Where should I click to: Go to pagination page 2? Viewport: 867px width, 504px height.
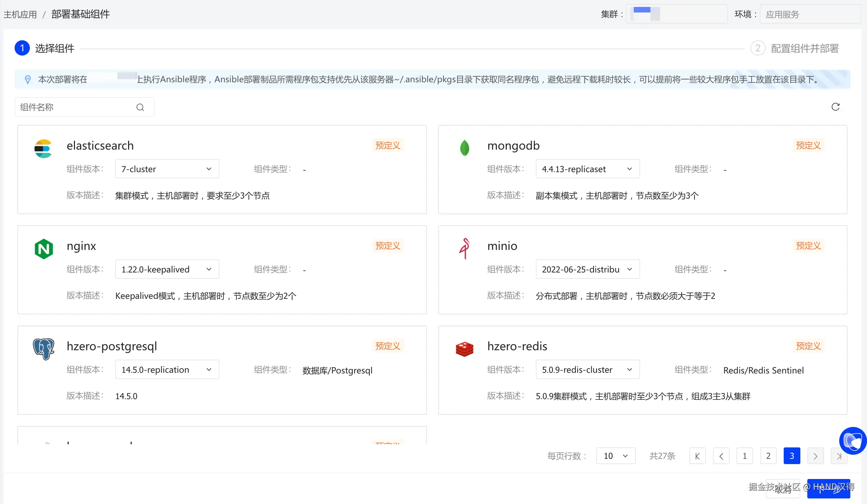(768, 456)
